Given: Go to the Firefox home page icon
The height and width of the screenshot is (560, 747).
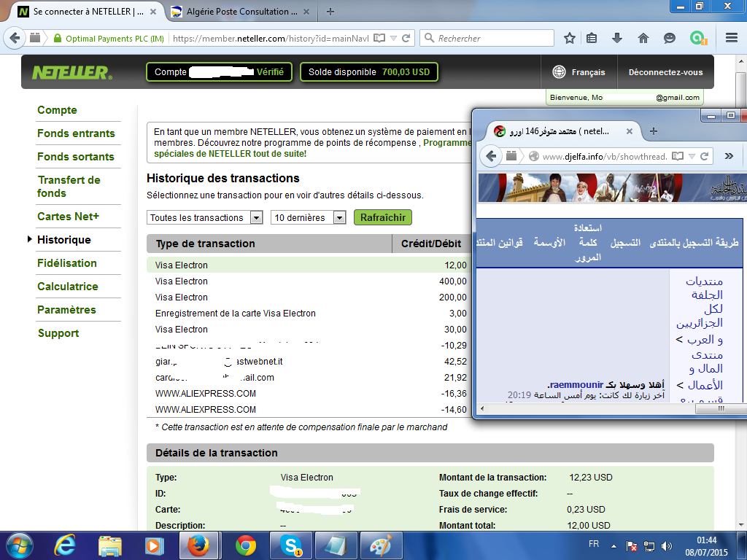Looking at the screenshot, I should pyautogui.click(x=643, y=38).
